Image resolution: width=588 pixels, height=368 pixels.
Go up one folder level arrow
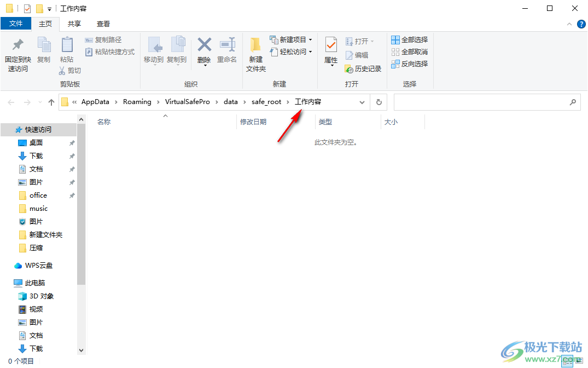click(x=51, y=102)
